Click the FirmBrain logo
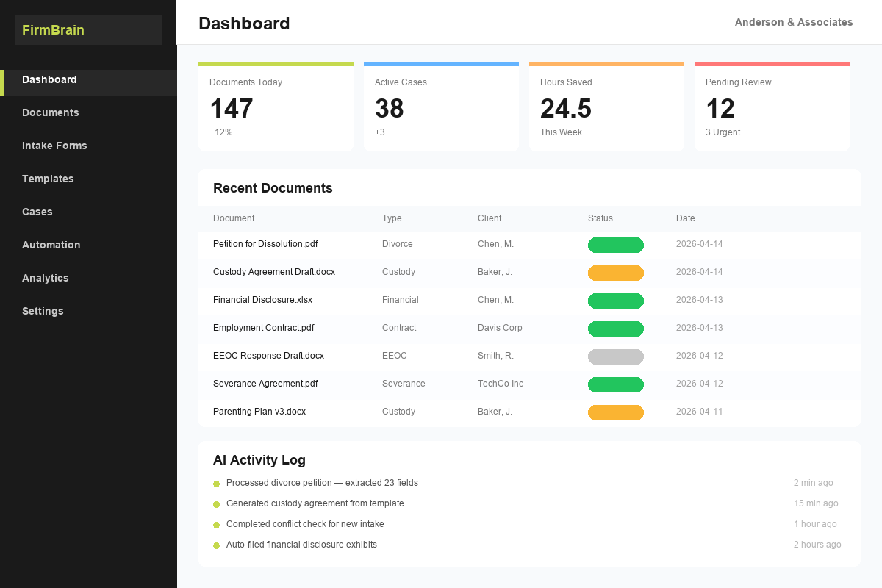Screen dimensions: 882x588 (53, 29)
